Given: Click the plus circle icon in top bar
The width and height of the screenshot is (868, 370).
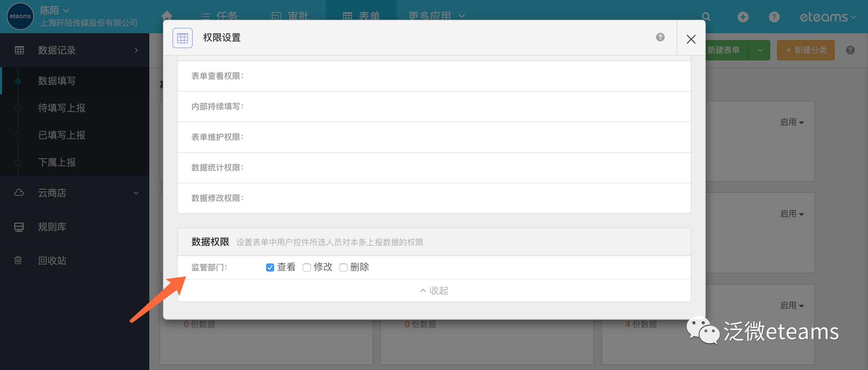Looking at the screenshot, I should [x=743, y=17].
